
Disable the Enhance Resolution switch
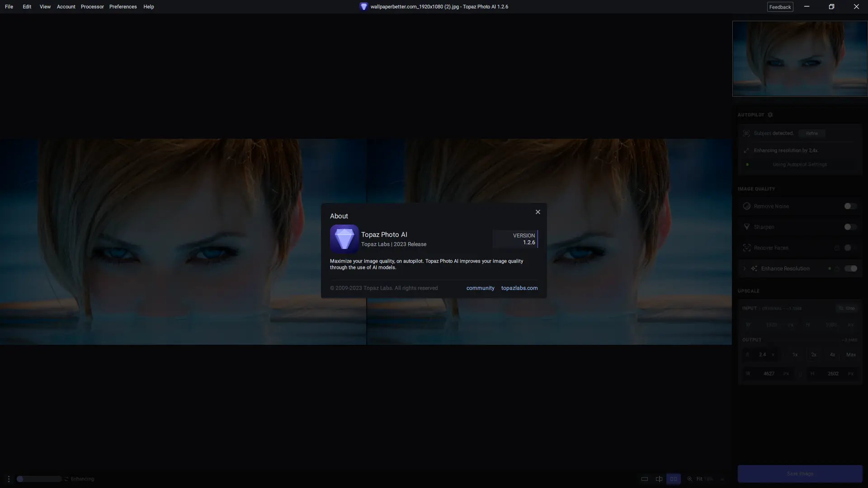coord(850,268)
